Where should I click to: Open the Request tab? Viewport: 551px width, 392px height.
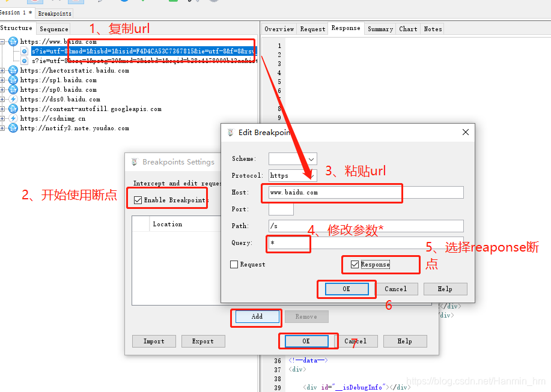click(312, 29)
